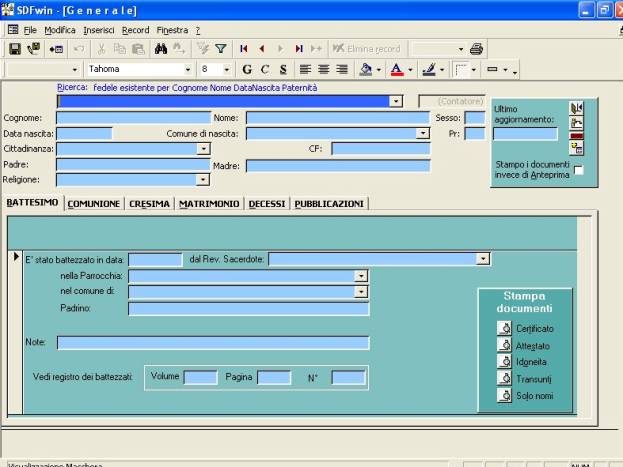Open the Comune di nascita dropdown
This screenshot has height=467, width=623.
[x=423, y=133]
